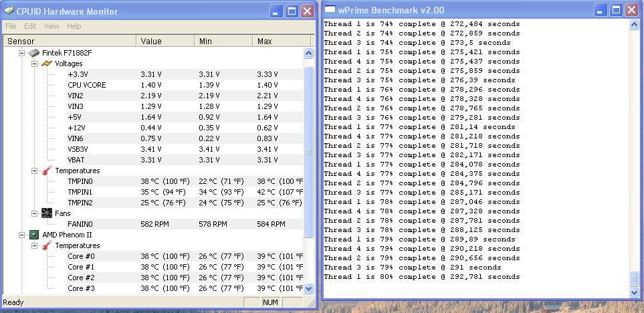Collapse the Fintek Temperatures node
This screenshot has height=313, width=644.
35,171
